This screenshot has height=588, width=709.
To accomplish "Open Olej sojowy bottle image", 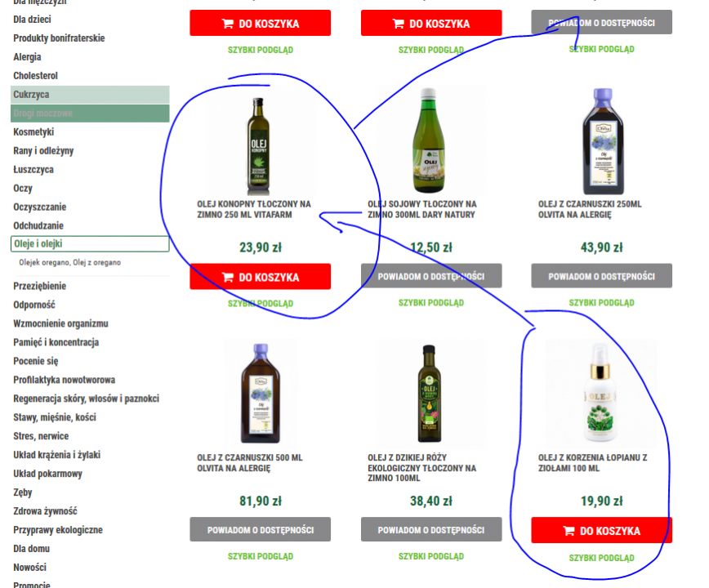I will [429, 141].
